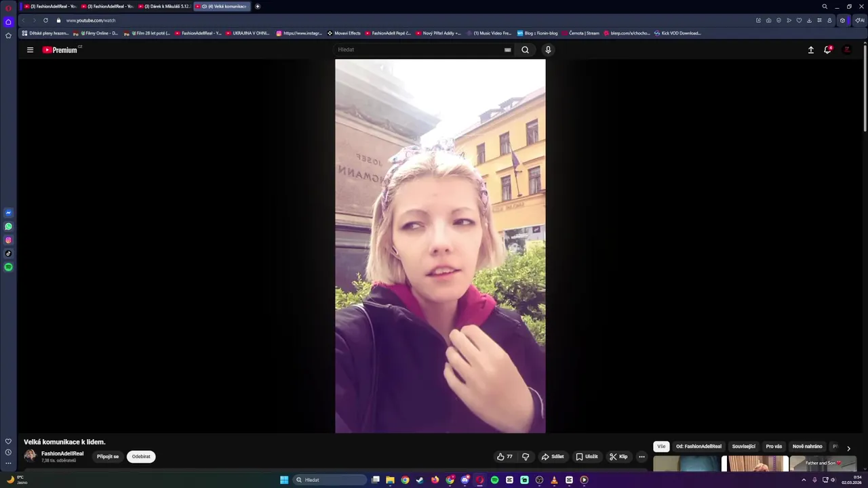The image size is (868, 488).
Task: Click the Odebírat subscribe button
Action: (x=141, y=457)
